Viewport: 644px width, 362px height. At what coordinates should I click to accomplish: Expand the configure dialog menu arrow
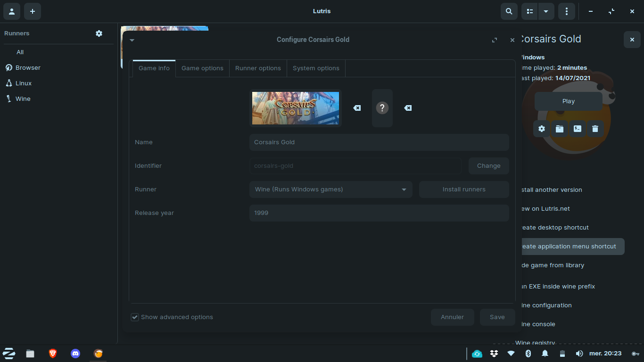click(x=132, y=40)
